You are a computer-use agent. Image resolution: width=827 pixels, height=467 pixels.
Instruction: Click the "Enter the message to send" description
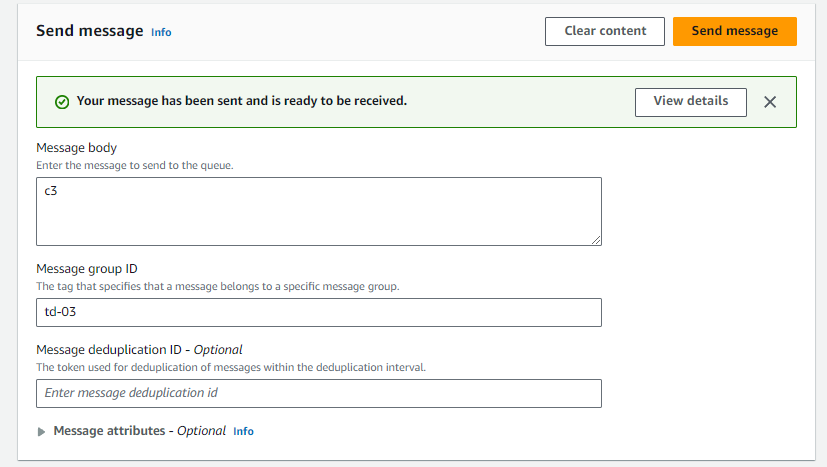tap(134, 165)
